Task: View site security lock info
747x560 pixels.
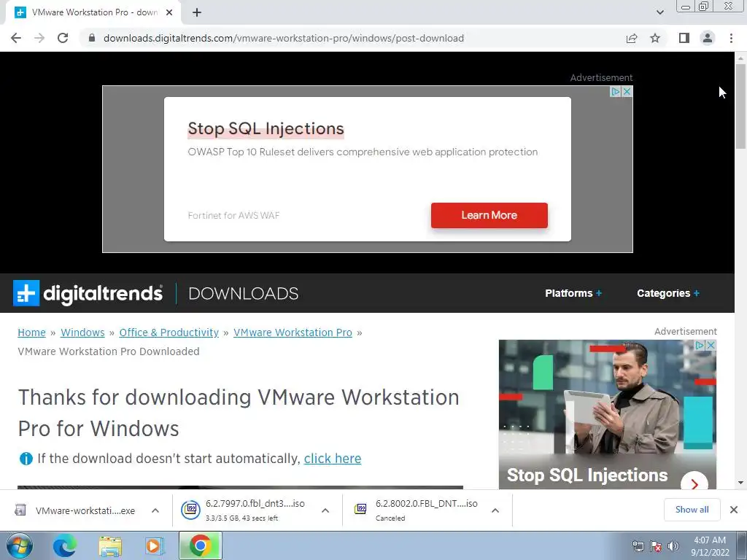Action: pos(91,38)
